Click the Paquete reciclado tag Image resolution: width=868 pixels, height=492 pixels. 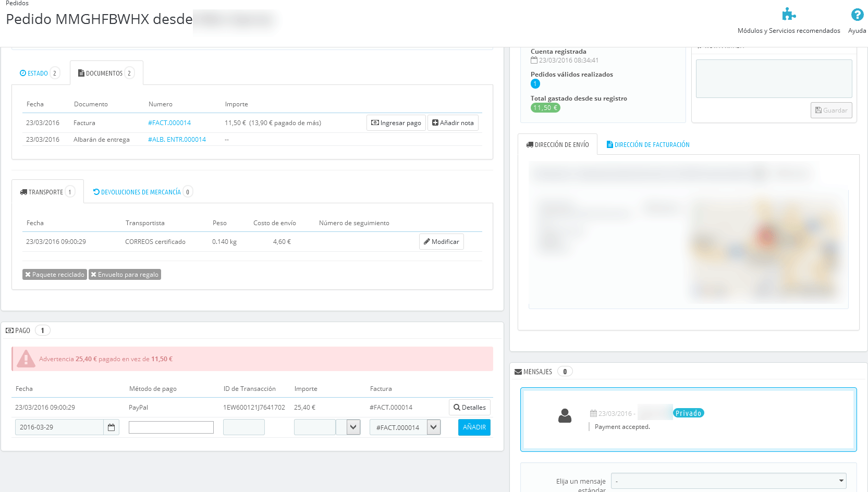pyautogui.click(x=55, y=275)
